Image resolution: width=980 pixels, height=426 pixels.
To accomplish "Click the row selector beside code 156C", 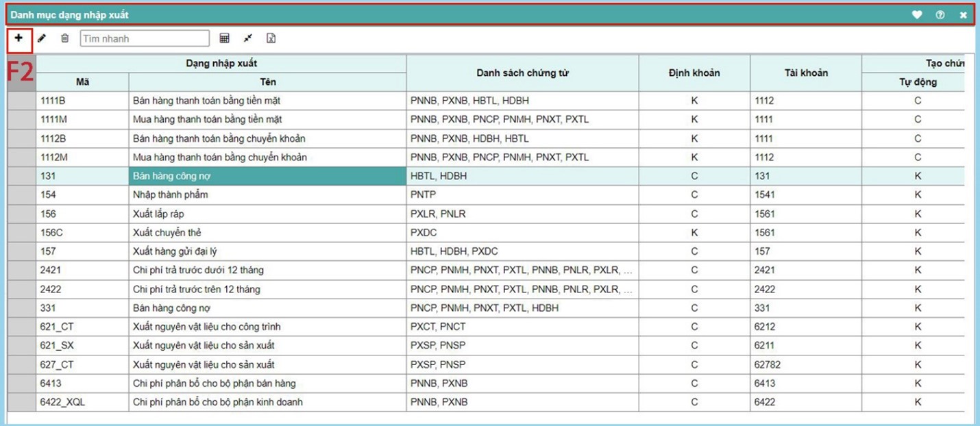I will point(21,233).
